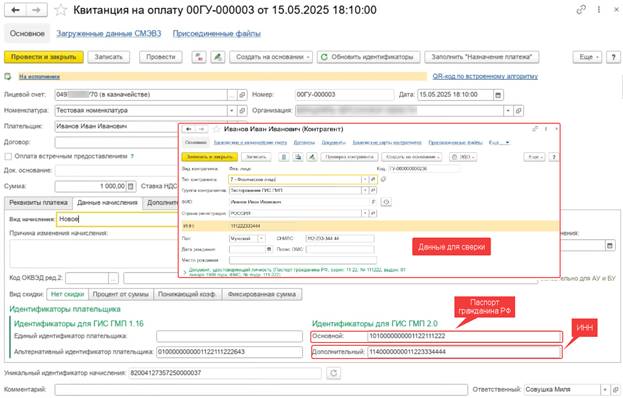Click the Основной identifier field for ГИС ГМП 2.0

[464, 336]
